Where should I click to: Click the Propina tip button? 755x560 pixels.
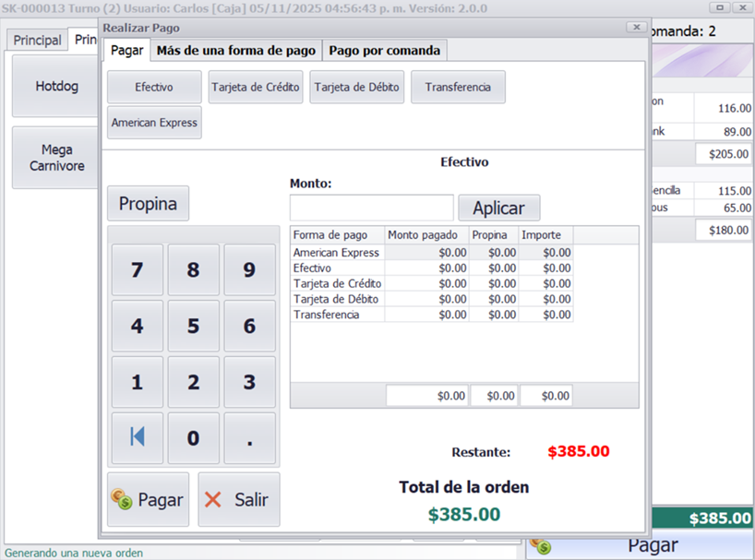click(x=148, y=203)
